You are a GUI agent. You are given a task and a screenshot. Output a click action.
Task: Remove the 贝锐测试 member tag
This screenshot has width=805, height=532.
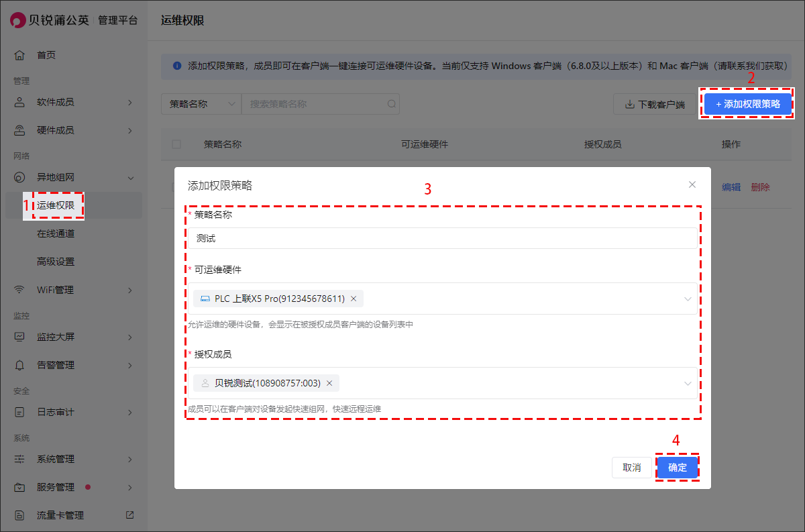tap(329, 383)
